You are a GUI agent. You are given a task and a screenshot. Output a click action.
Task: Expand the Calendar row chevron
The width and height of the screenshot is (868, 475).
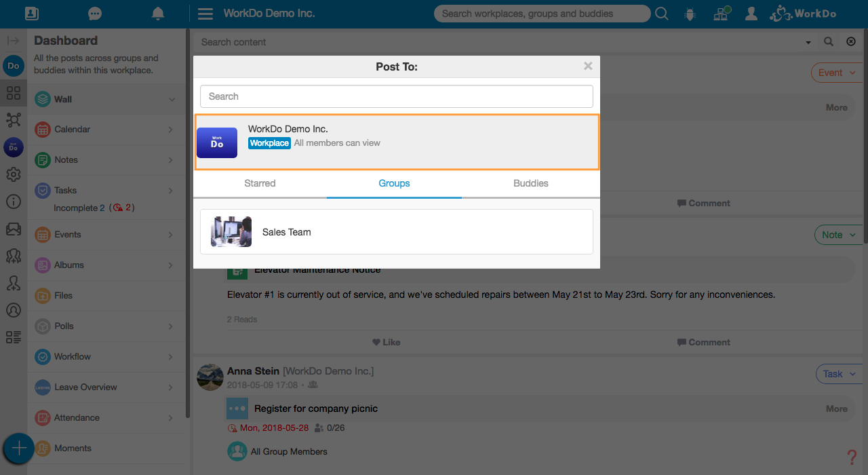click(x=171, y=130)
